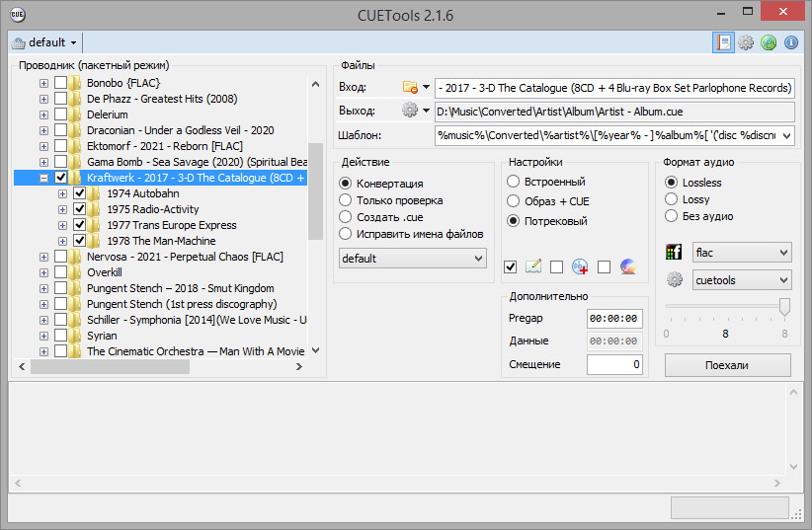Viewport: 812px width, 530px height.
Task: Uncheck the Kraftwerk folder checkbox
Action: [x=60, y=178]
